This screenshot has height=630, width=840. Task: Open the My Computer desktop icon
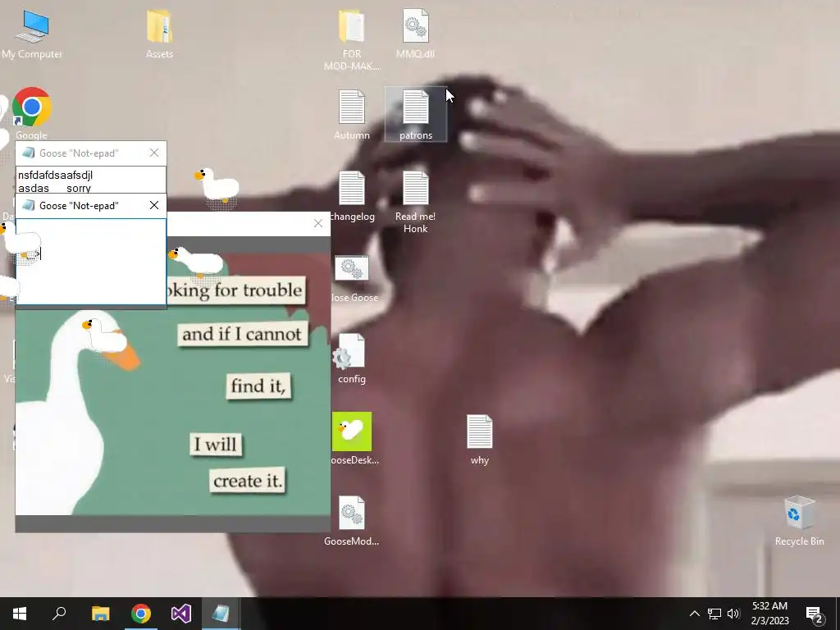point(32,34)
